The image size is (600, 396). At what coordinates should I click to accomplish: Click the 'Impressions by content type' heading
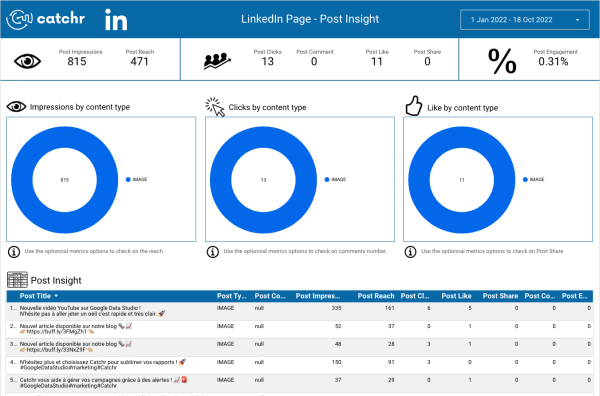coord(80,107)
